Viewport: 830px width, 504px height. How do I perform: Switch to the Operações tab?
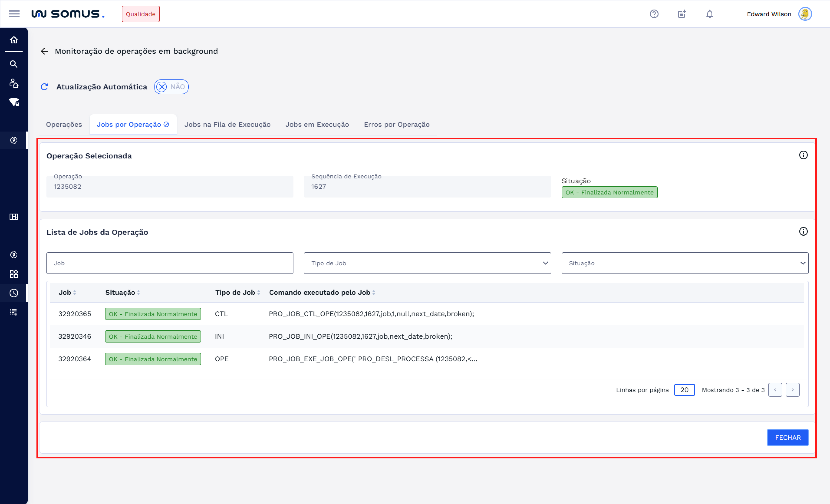64,125
